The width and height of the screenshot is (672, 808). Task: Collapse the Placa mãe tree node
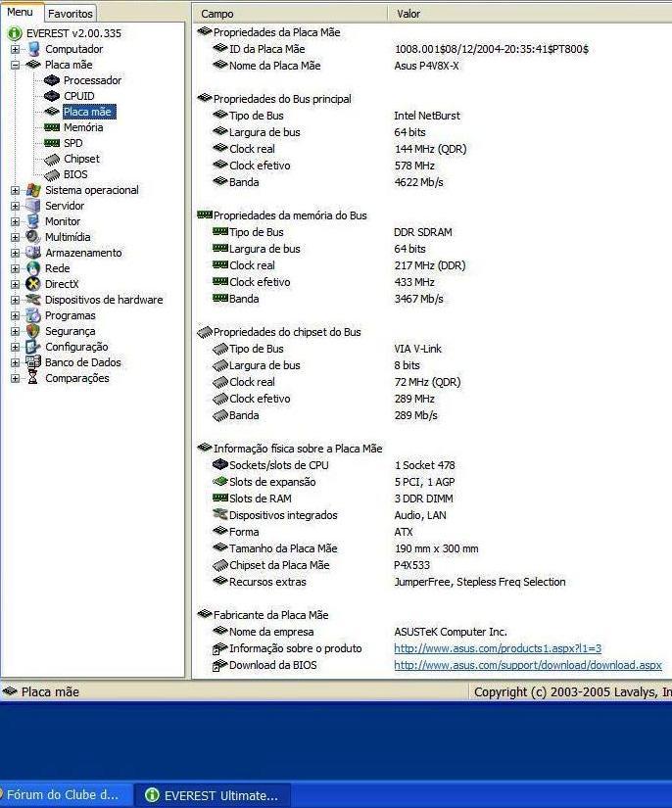coord(15,65)
